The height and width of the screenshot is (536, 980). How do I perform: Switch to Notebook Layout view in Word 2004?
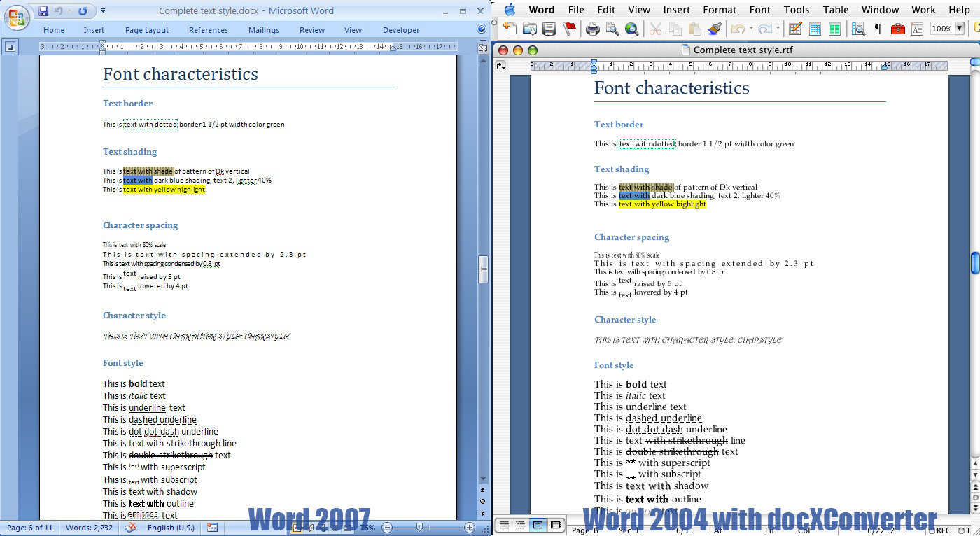click(556, 525)
